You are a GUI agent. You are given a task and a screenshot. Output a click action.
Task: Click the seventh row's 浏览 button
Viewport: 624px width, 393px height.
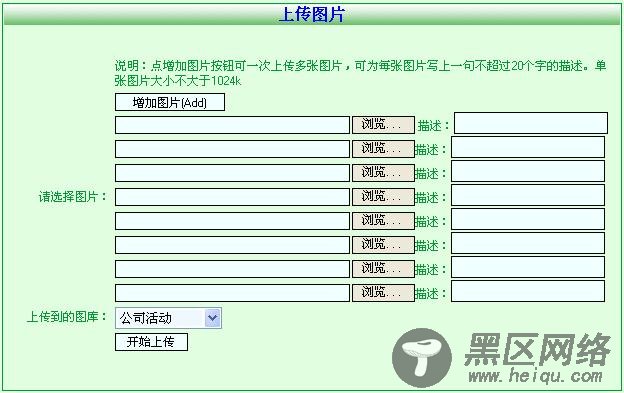pyautogui.click(x=383, y=268)
